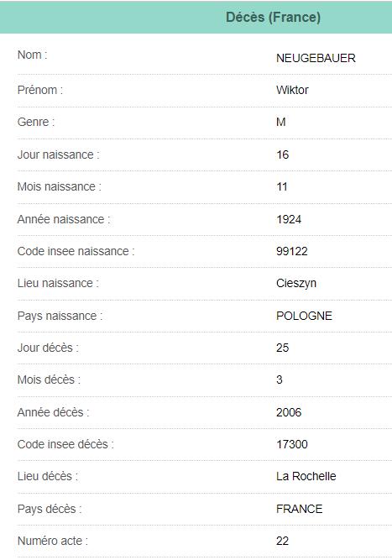Select the surname NEUGEBAUER value
The height and width of the screenshot is (560, 392).
(316, 58)
